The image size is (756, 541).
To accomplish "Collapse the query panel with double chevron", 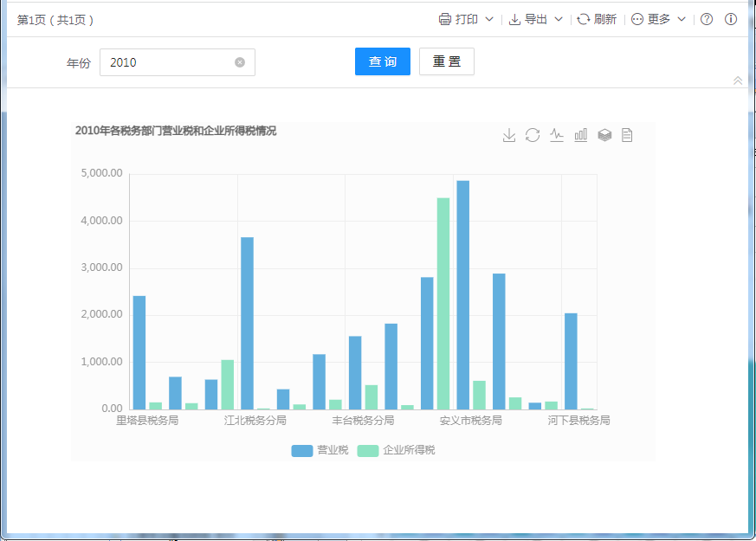I will [738, 81].
